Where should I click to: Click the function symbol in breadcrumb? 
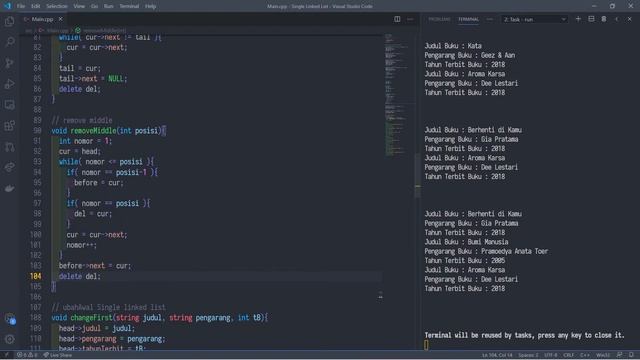click(x=100, y=30)
